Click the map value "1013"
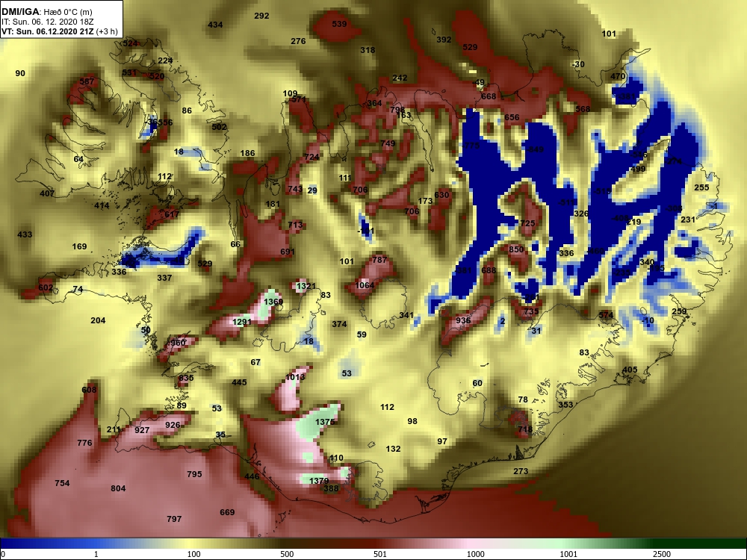 point(295,377)
